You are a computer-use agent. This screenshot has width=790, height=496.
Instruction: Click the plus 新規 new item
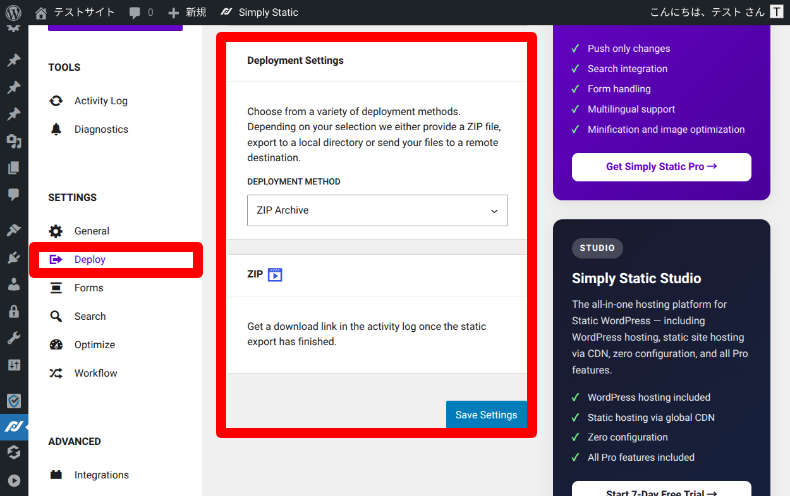tap(187, 12)
